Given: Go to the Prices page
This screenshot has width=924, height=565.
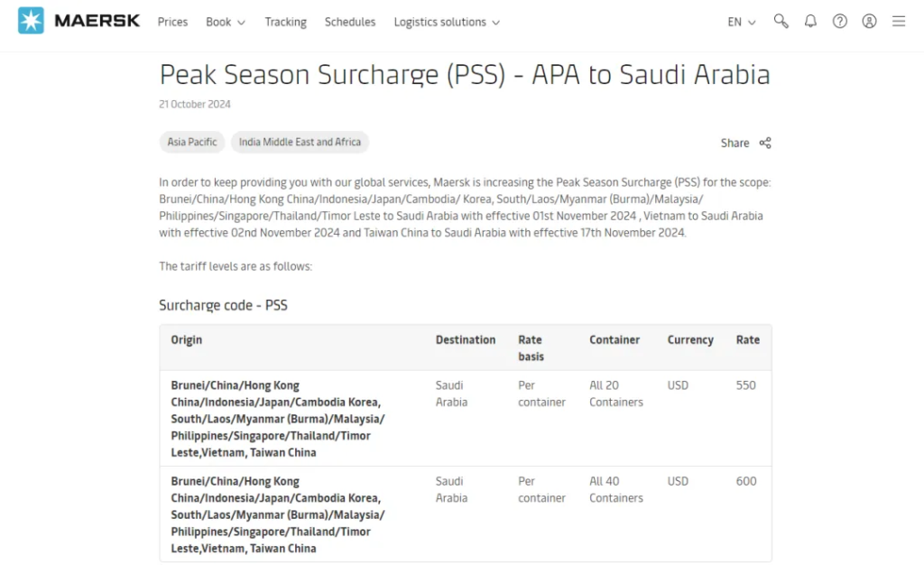Looking at the screenshot, I should [x=172, y=22].
